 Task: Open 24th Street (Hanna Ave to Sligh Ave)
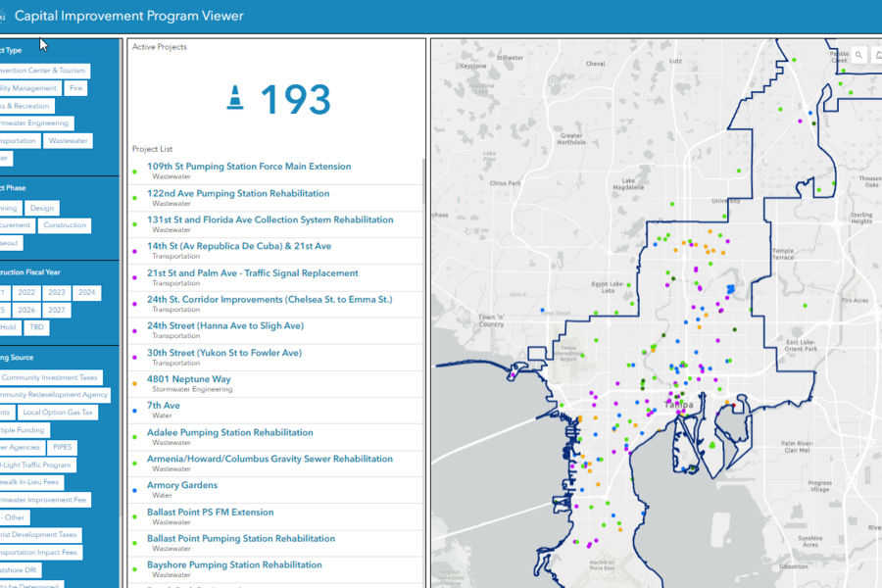[x=225, y=325]
